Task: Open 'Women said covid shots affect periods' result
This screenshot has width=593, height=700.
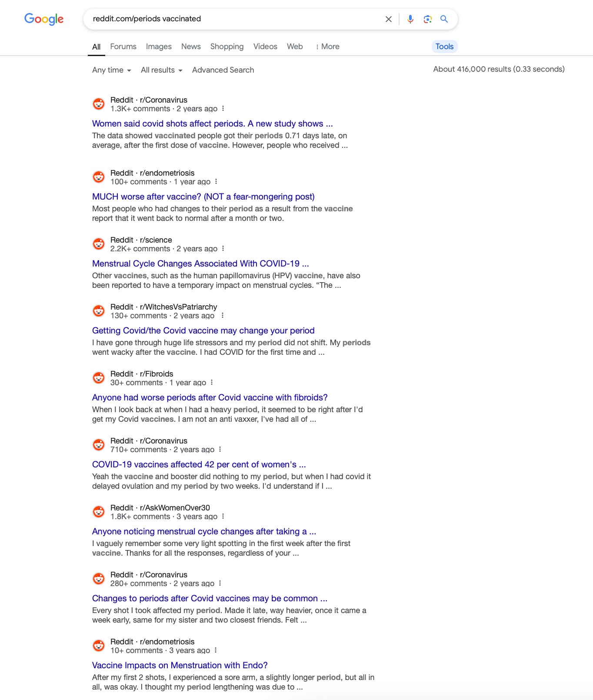Action: click(x=213, y=124)
